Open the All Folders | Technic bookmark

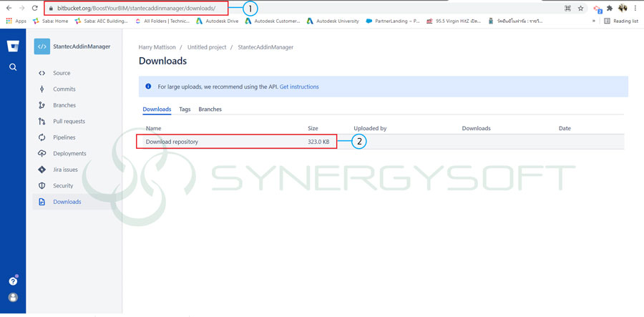pos(162,21)
